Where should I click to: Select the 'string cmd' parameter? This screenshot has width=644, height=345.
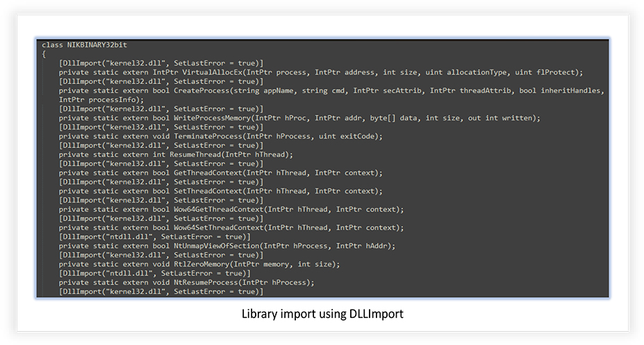[x=323, y=90]
